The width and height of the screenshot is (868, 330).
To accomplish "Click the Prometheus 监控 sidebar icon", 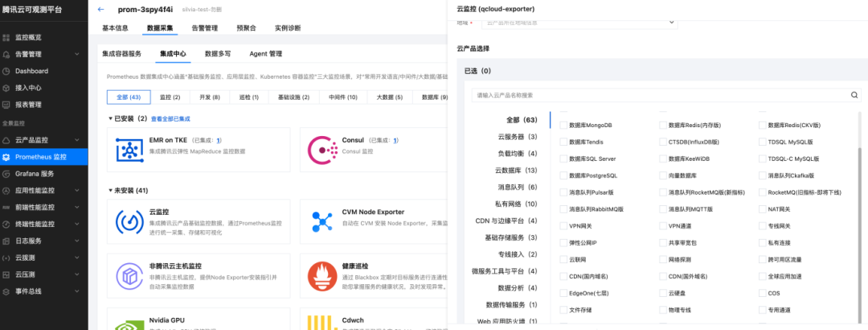I will (x=6, y=157).
